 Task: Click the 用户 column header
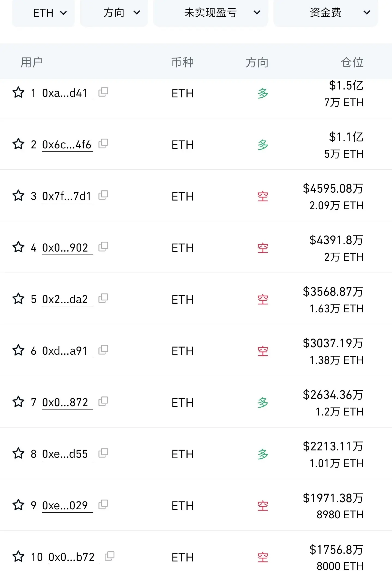pos(32,62)
